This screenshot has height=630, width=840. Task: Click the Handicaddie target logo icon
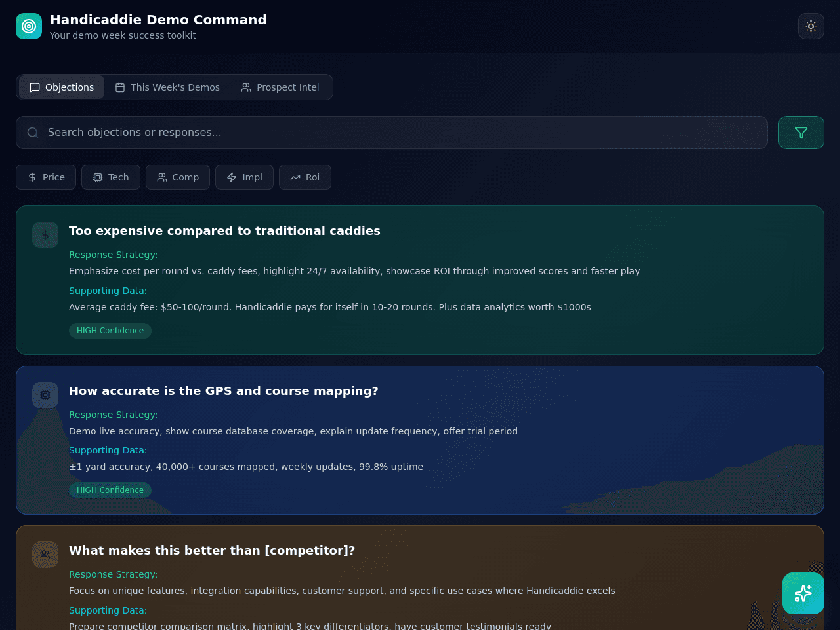pyautogui.click(x=29, y=26)
